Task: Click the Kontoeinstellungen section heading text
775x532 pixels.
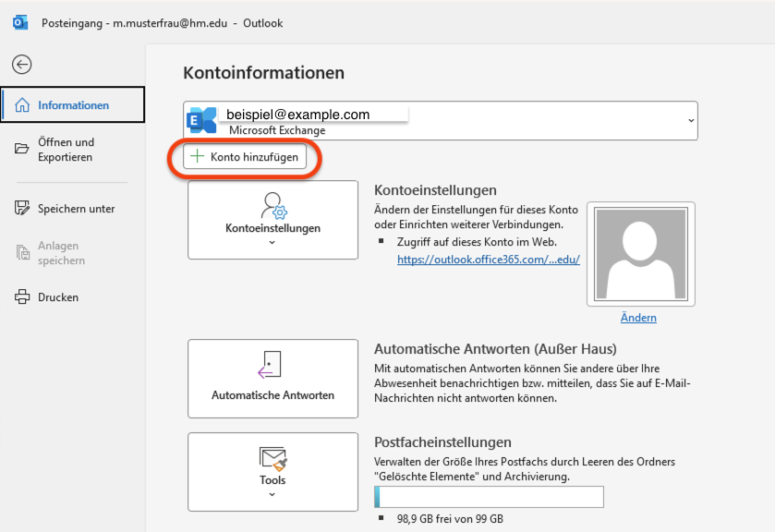Action: coord(435,190)
